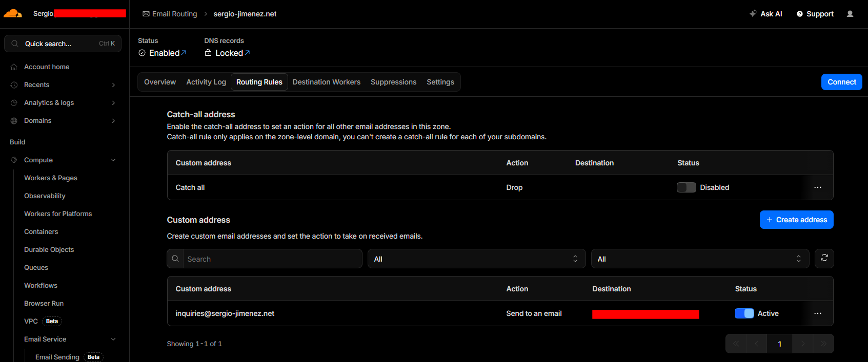Click the arrow next to Locked

click(248, 52)
